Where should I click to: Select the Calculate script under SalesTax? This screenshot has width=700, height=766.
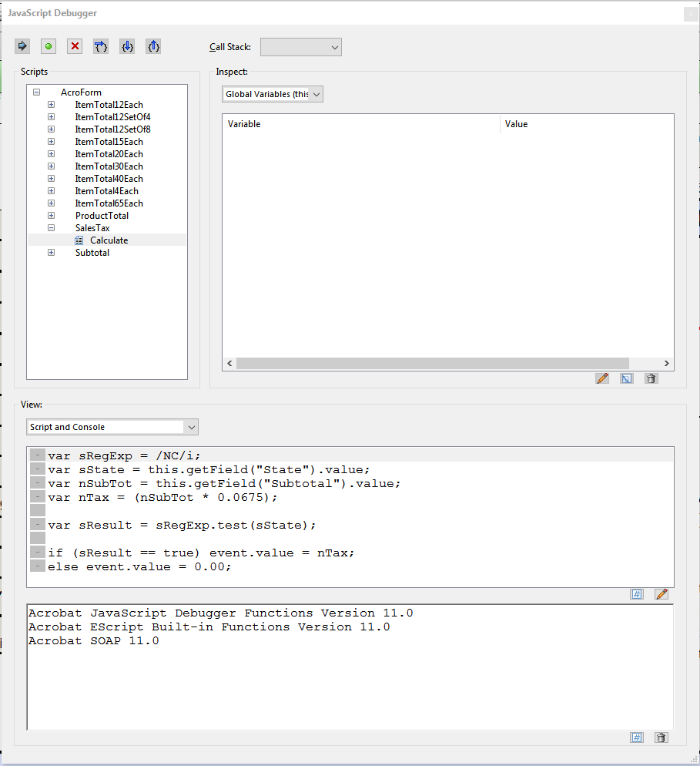(109, 240)
